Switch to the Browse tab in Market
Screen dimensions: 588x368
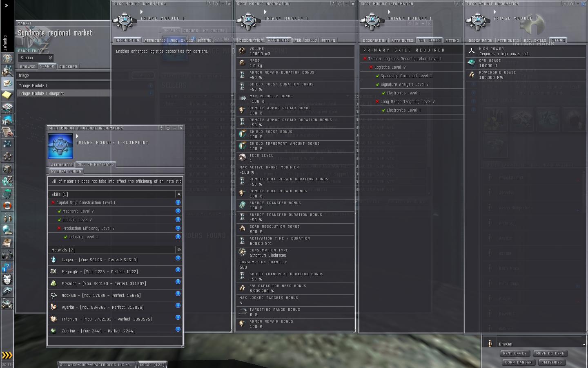pyautogui.click(x=28, y=67)
